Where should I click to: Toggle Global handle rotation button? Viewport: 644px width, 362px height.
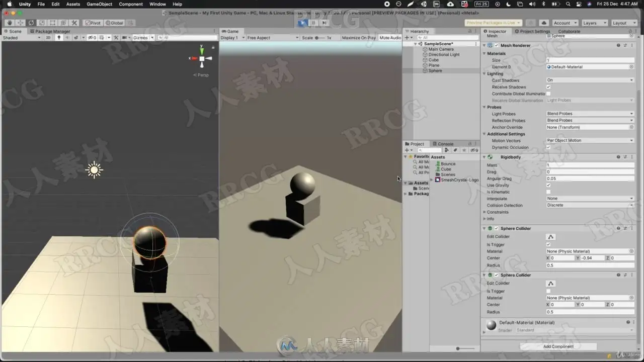click(114, 23)
